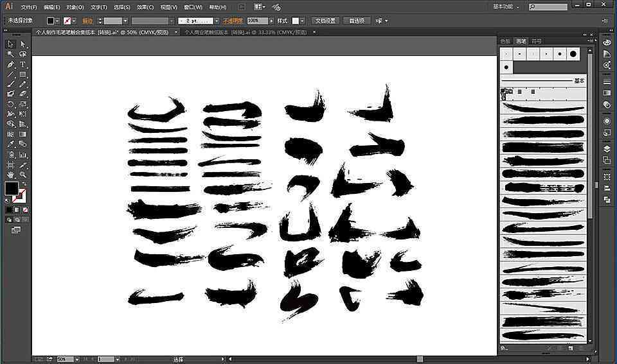
Task: Select the Blob Brush tool
Action: [11, 94]
